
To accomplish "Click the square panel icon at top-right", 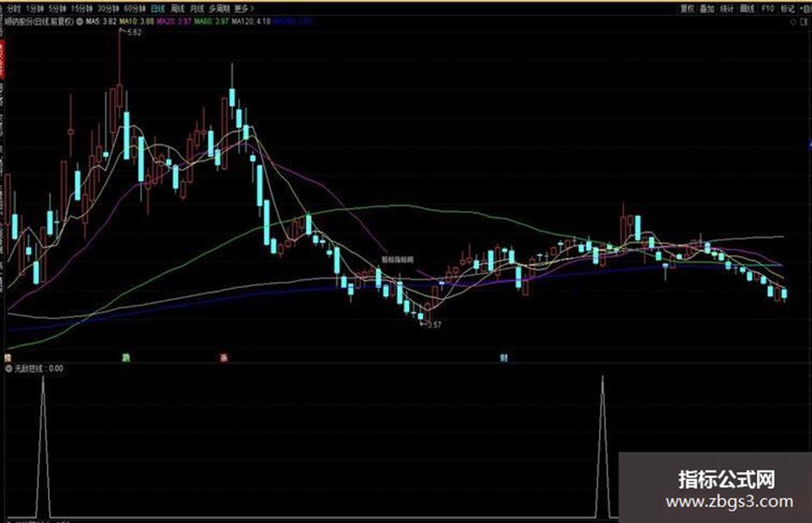I will [x=805, y=22].
